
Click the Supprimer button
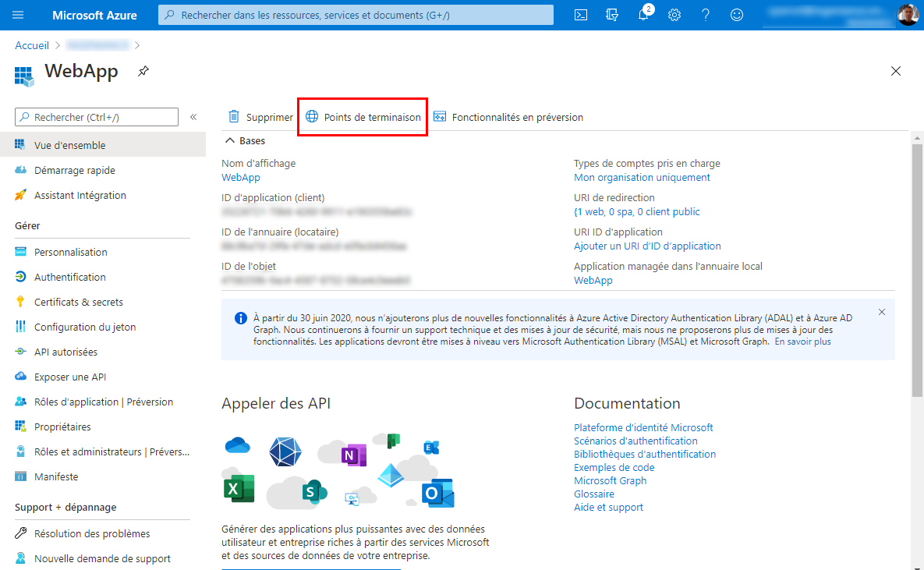[x=260, y=117]
